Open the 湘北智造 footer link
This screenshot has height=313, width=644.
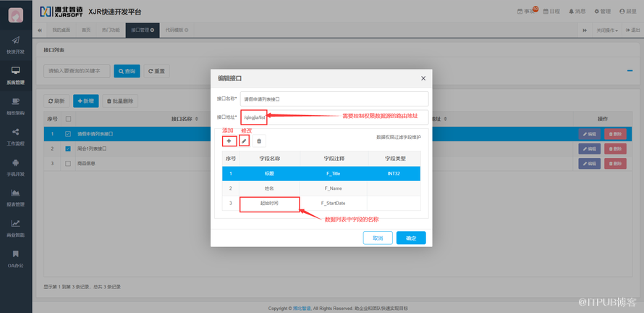(302, 309)
